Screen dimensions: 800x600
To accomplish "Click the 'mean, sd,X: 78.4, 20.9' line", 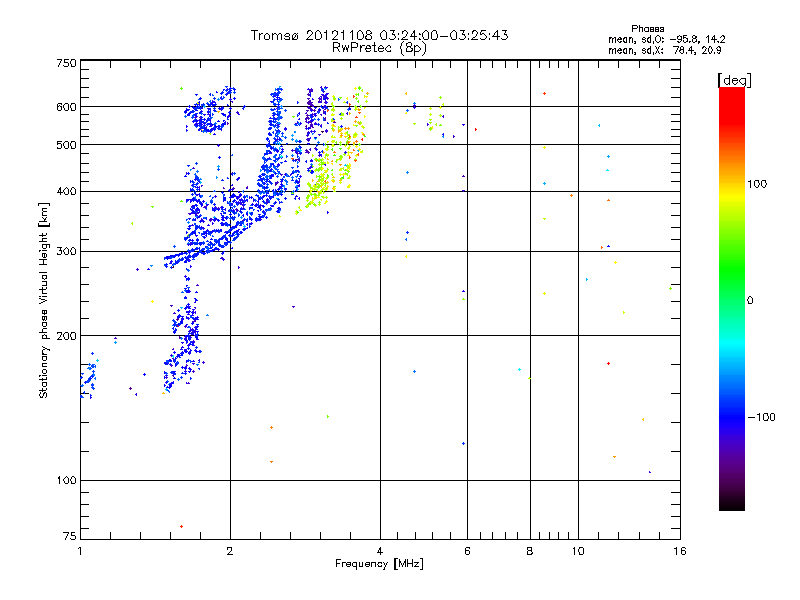I will [664, 50].
